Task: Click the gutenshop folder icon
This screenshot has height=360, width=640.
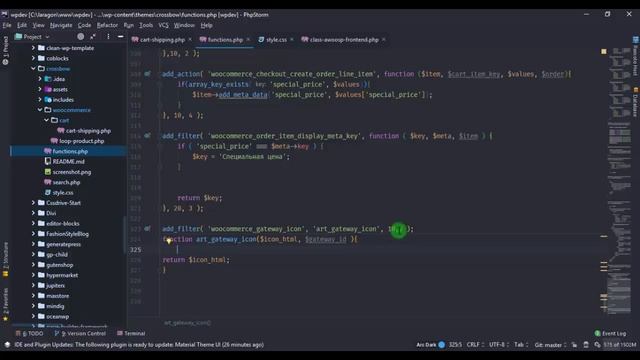Action: click(x=41, y=265)
